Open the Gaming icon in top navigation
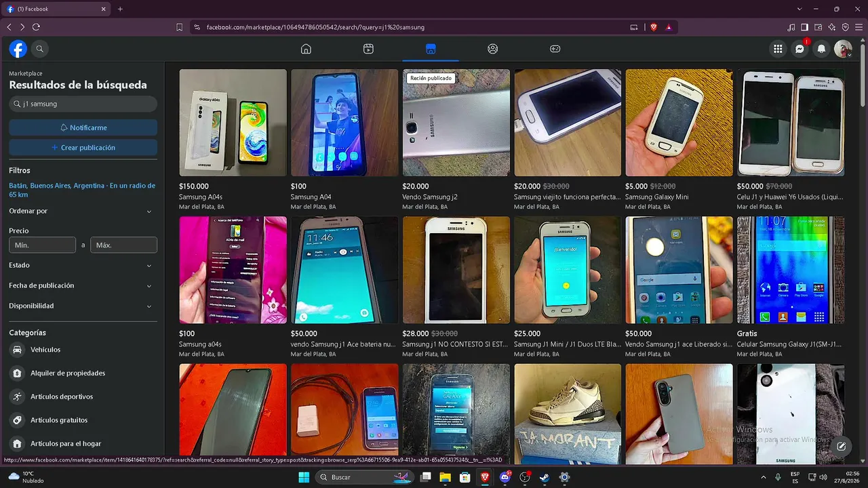 [555, 49]
